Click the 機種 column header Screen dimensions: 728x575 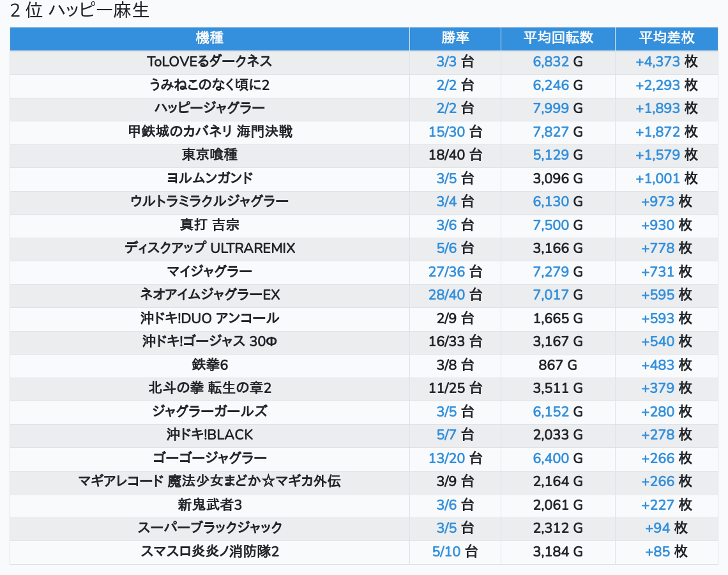tap(209, 38)
